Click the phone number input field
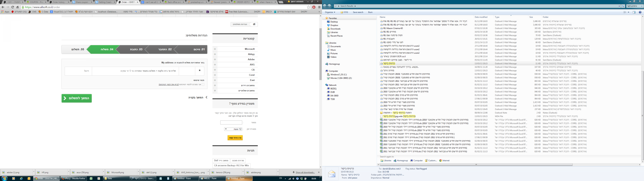 [231, 123]
